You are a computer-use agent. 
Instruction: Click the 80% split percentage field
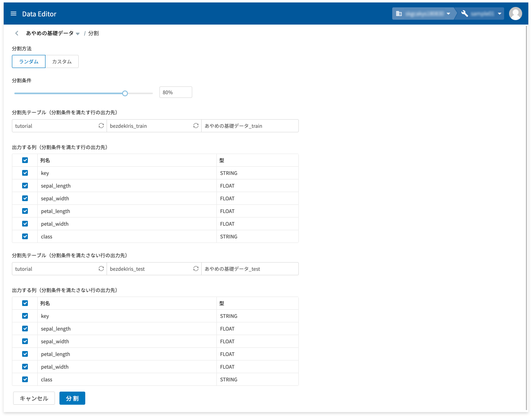pos(176,93)
